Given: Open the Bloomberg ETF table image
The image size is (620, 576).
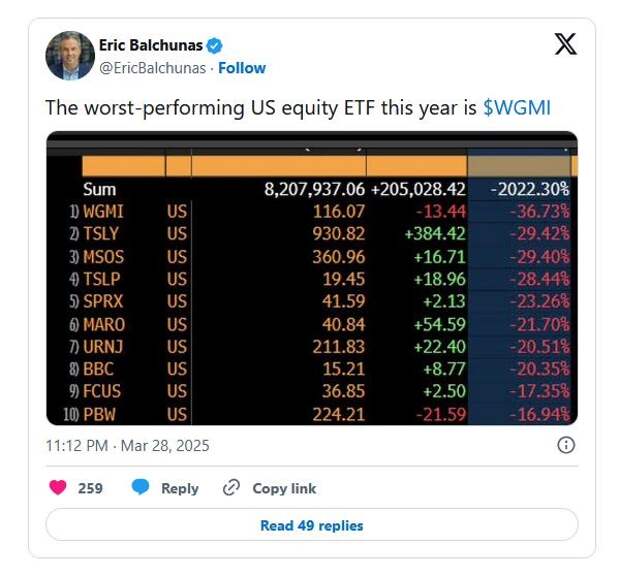Looking at the screenshot, I should [x=311, y=278].
